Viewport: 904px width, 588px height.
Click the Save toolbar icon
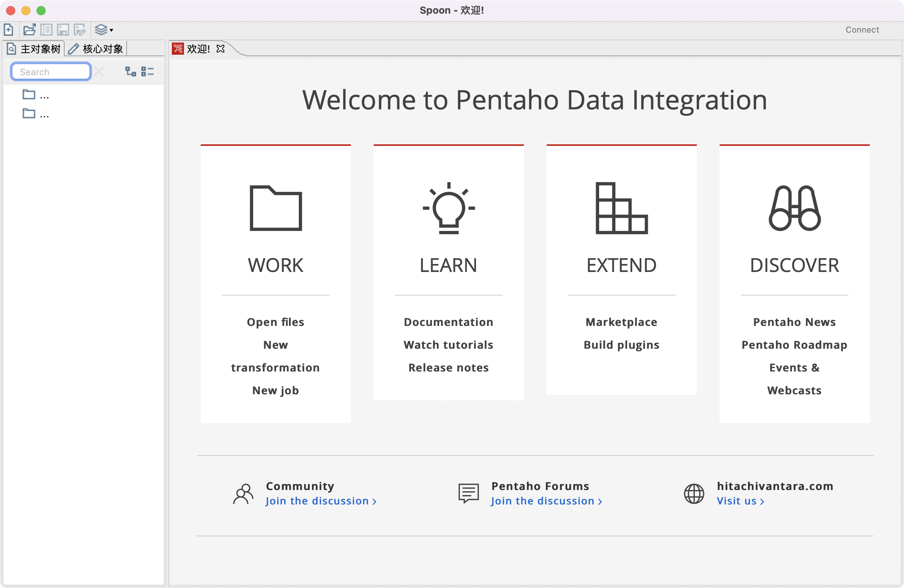(x=63, y=30)
